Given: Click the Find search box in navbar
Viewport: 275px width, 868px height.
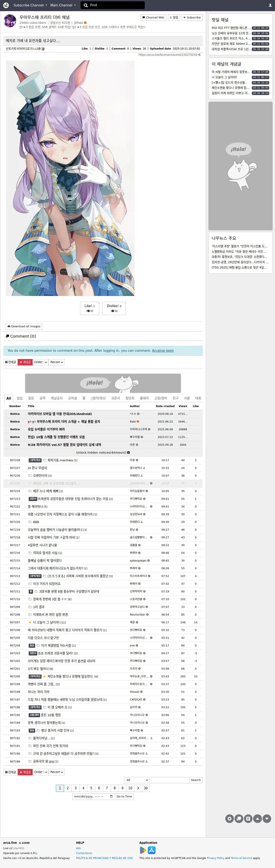Looking at the screenshot, I should 112,5.
